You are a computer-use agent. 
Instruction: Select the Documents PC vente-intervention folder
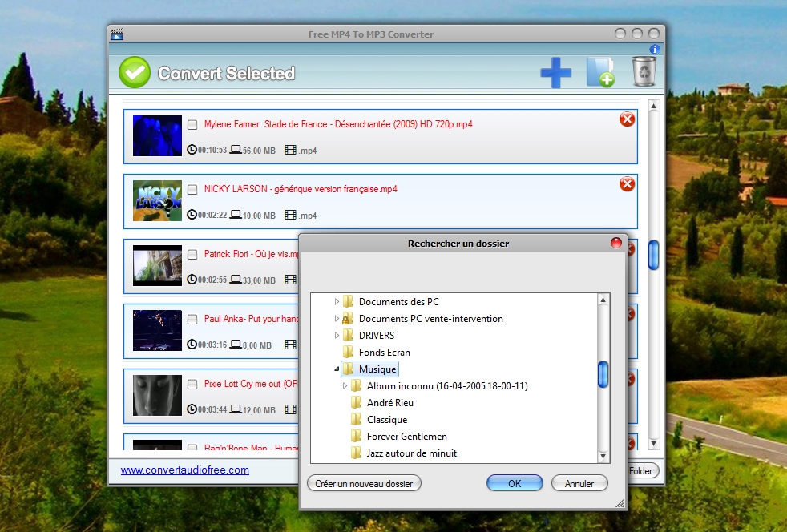point(430,319)
